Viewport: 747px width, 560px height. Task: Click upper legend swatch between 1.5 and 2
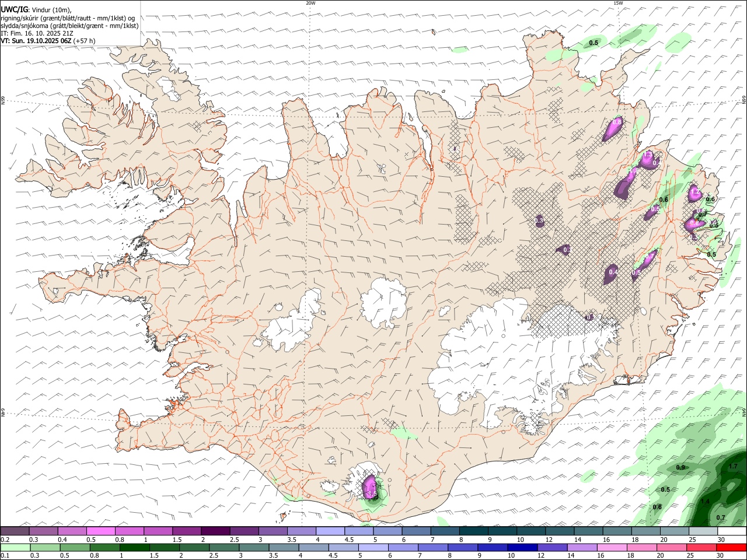[x=187, y=531]
